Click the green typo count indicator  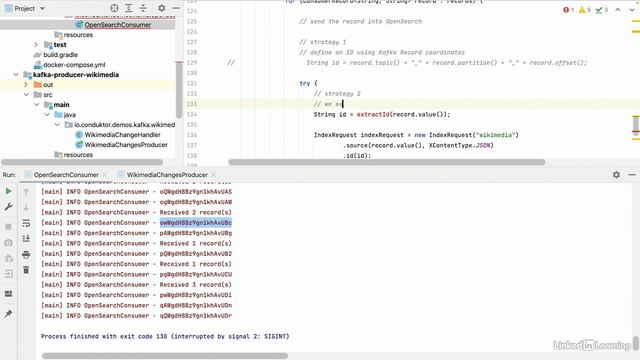point(602,10)
